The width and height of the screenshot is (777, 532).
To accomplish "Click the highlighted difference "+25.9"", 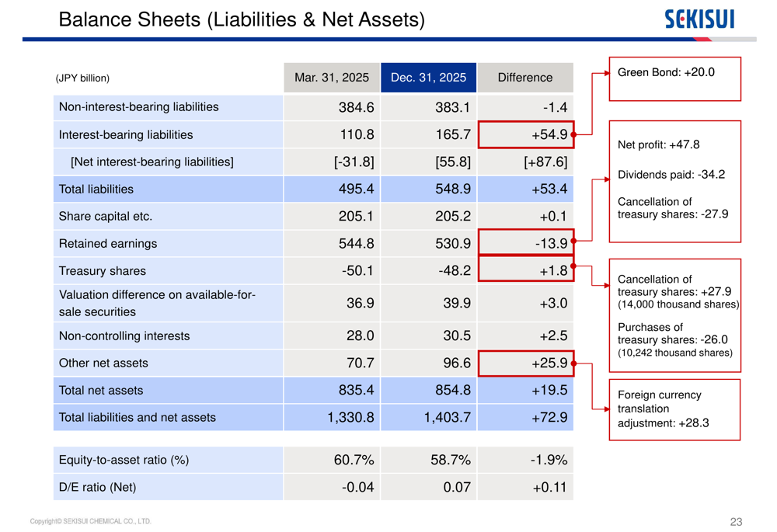I will 526,363.
